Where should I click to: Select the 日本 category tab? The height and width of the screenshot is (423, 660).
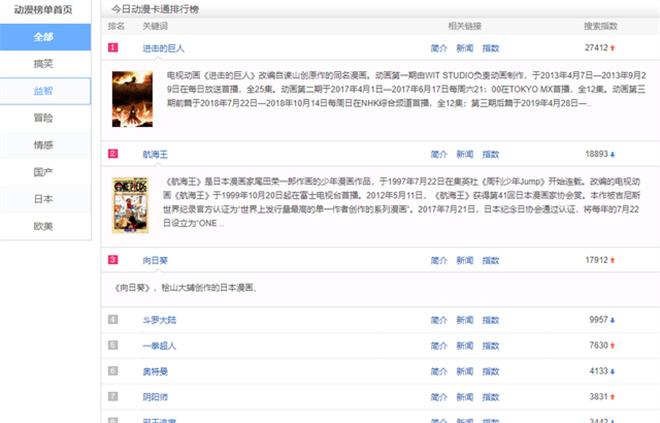45,199
